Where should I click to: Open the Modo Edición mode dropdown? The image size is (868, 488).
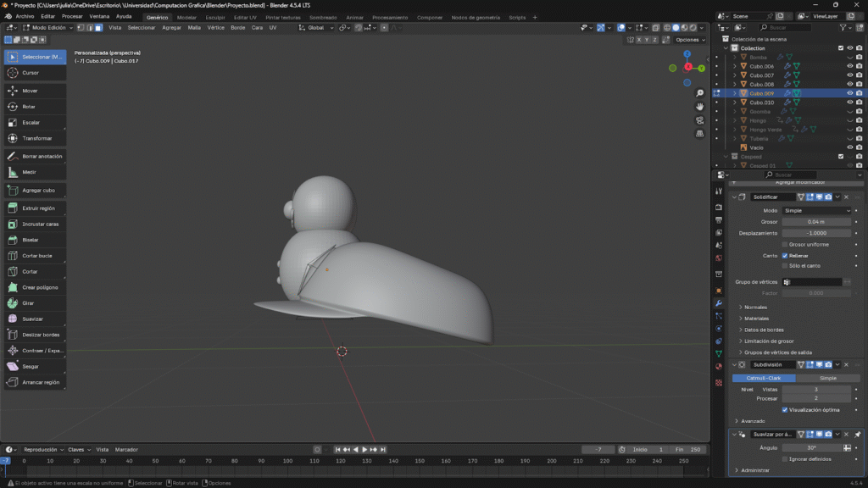coord(47,27)
